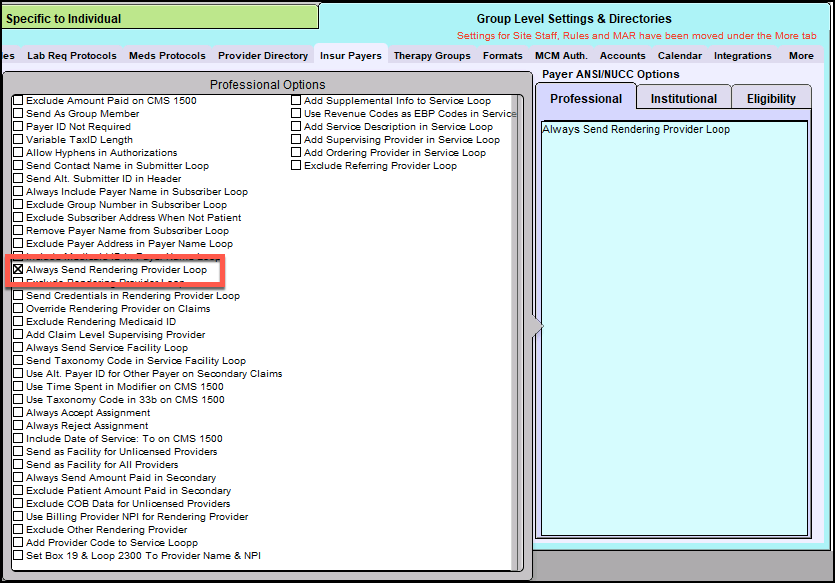Toggle Payer ID Not Required checkbox
Image resolution: width=835 pixels, height=583 pixels.
click(18, 127)
